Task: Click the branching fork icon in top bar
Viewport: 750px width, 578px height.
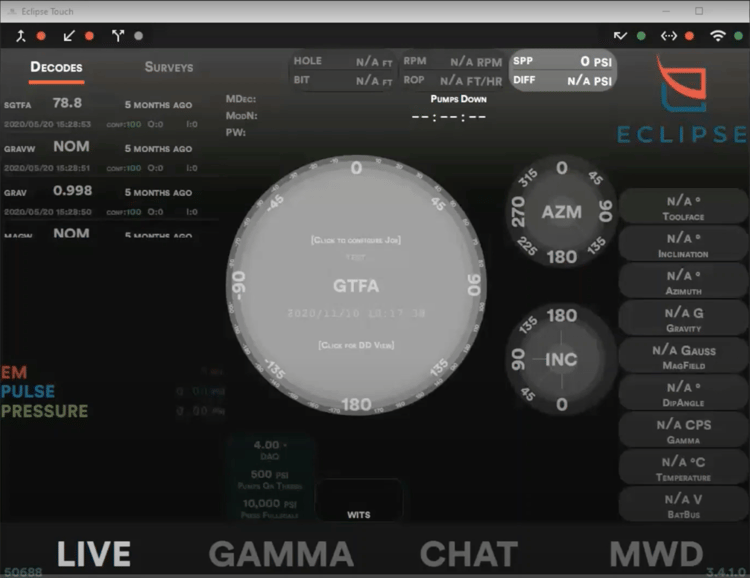Action: (119, 36)
